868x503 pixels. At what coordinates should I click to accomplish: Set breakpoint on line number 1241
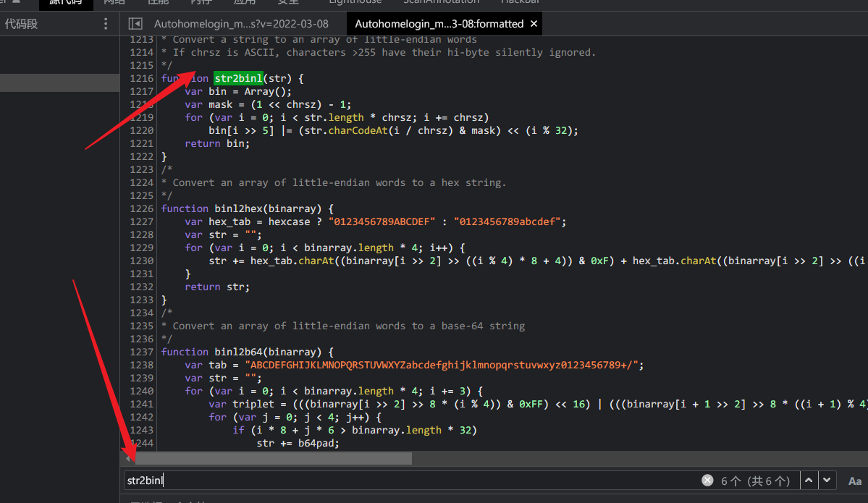(141, 404)
